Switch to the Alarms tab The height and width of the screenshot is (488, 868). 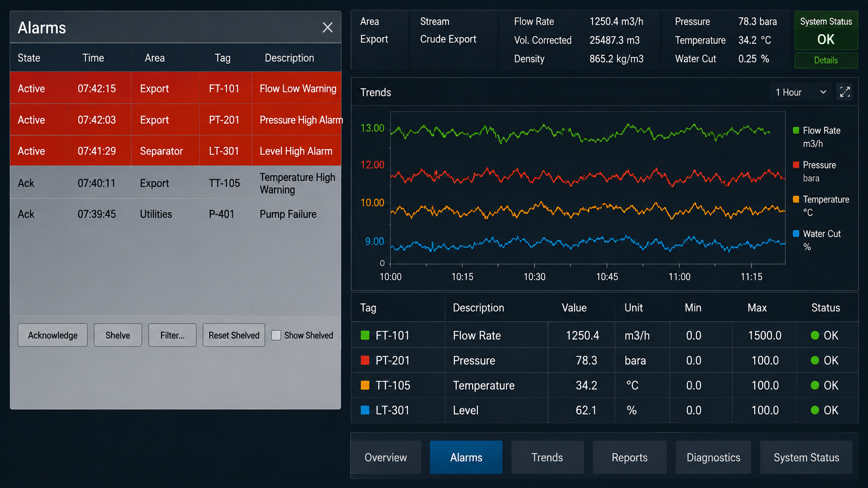coord(466,457)
